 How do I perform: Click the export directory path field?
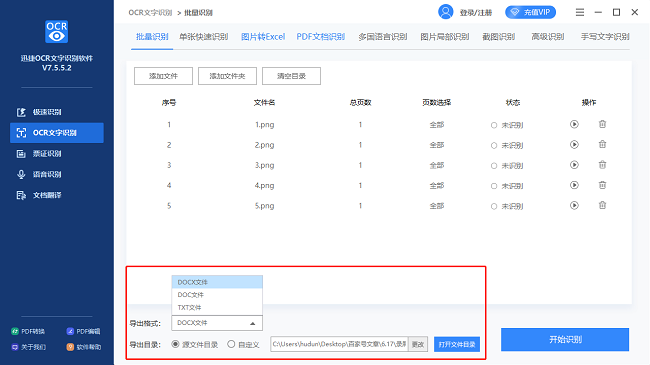coord(339,344)
